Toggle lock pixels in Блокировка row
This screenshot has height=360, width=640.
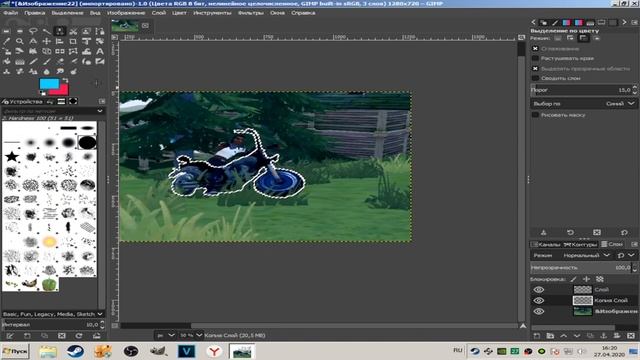pyautogui.click(x=573, y=279)
